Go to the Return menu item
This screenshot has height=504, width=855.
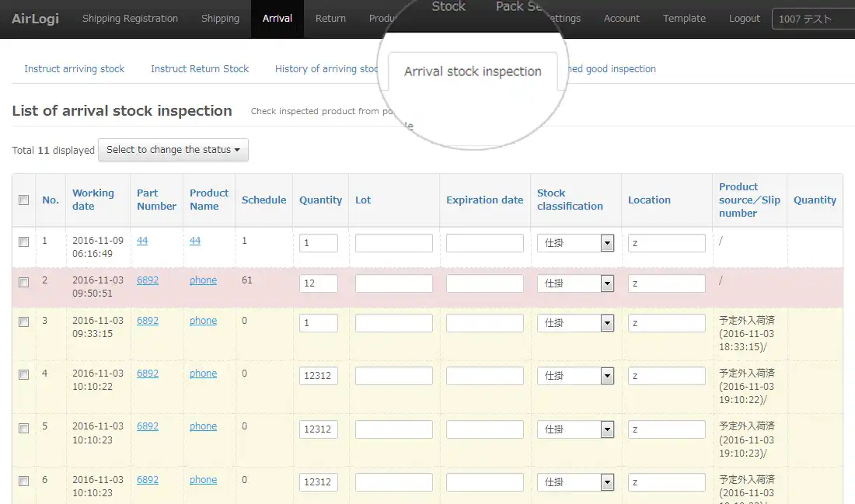coord(330,19)
